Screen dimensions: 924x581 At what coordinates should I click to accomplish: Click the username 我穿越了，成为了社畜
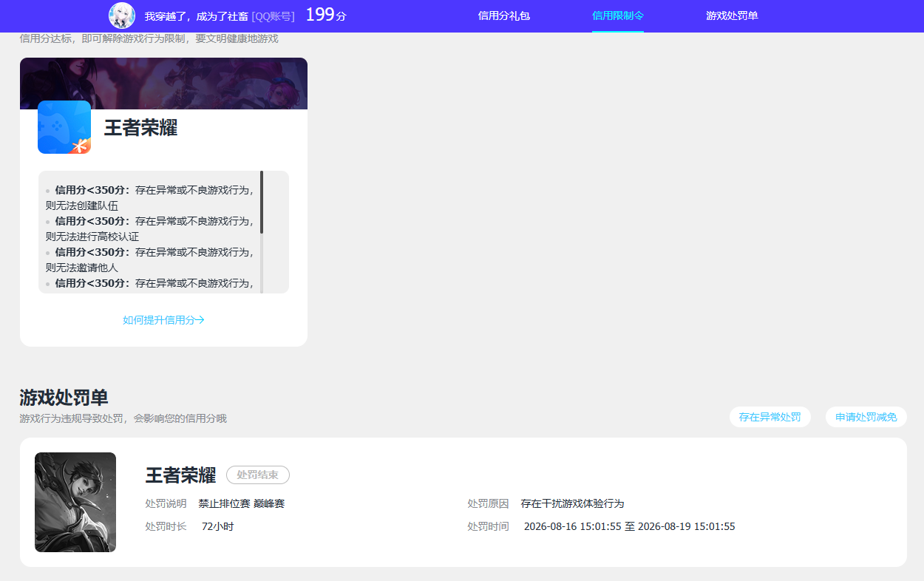196,16
